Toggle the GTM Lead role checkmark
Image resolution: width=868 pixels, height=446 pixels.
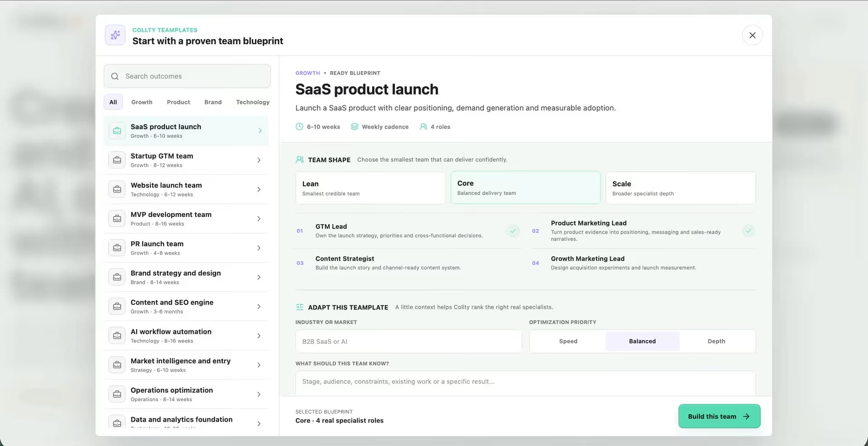pos(513,231)
